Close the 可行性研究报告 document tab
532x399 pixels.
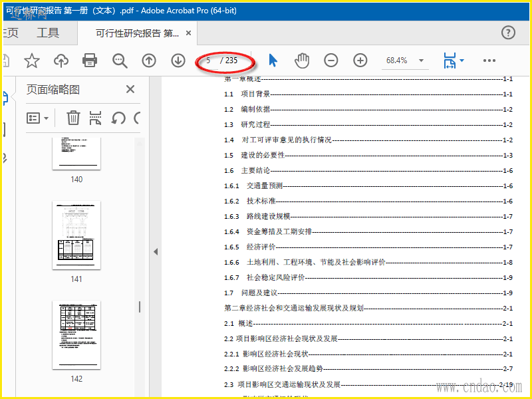(x=189, y=33)
